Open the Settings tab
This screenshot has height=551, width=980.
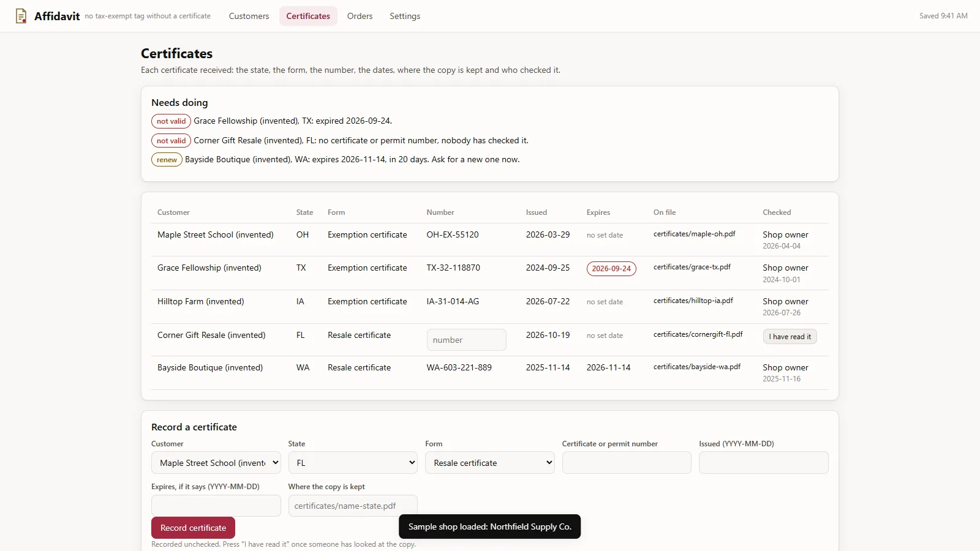tap(405, 16)
